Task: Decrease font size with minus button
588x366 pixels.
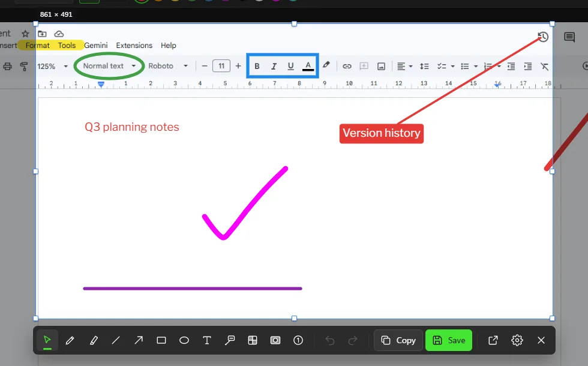Action: [x=205, y=66]
